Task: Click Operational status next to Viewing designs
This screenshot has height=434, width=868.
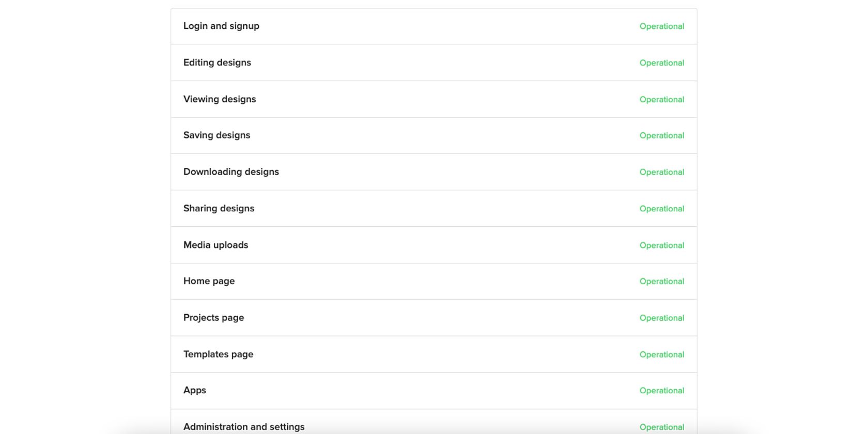Action: pos(662,100)
